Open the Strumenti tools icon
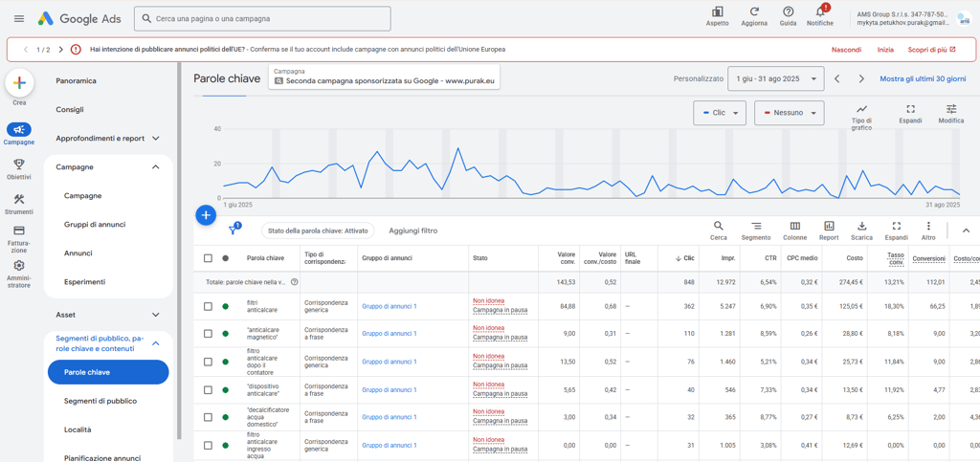This screenshot has height=462, width=980. click(x=18, y=200)
